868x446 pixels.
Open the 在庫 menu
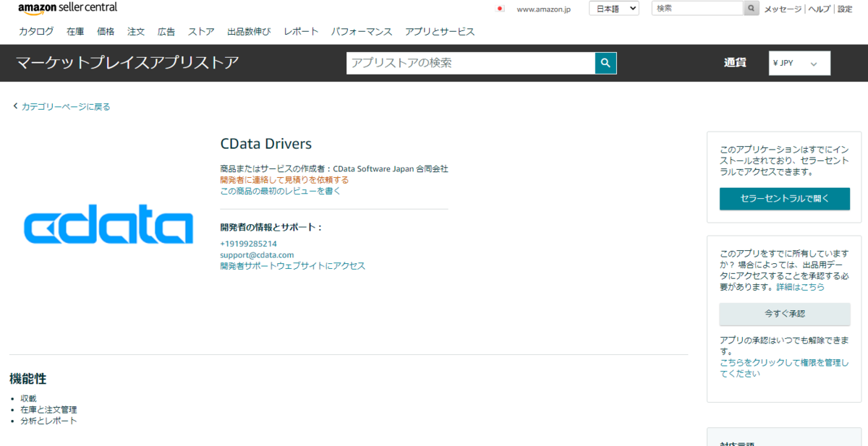pyautogui.click(x=75, y=32)
